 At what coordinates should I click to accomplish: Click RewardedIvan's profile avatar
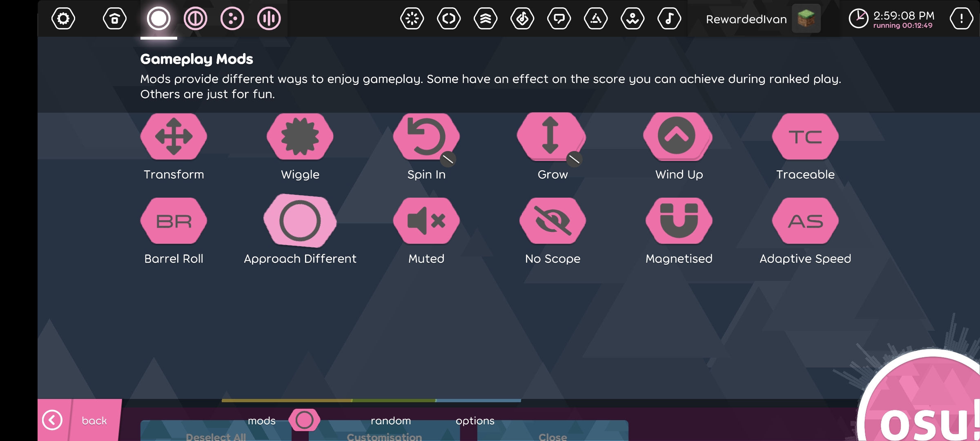coord(806,18)
